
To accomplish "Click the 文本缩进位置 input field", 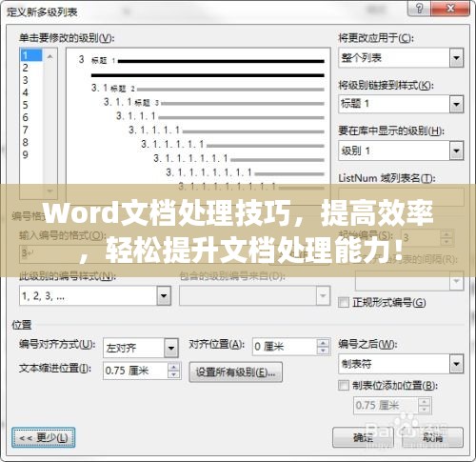I will click(135, 371).
